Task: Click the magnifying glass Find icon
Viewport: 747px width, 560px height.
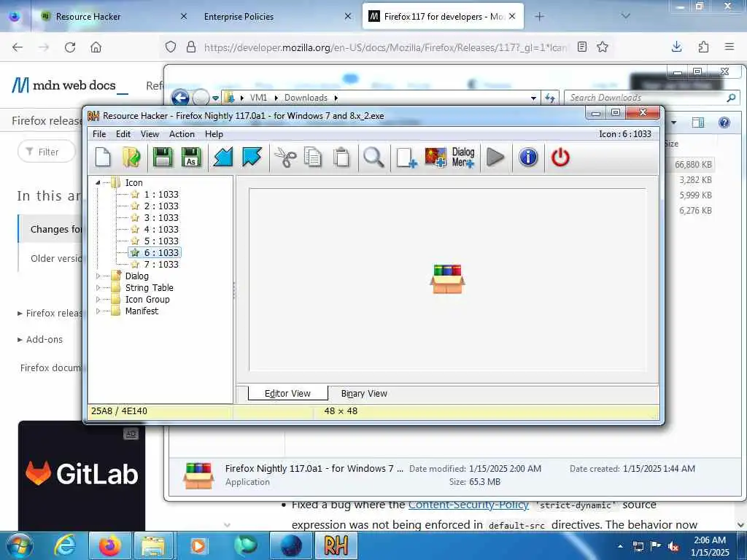Action: coord(373,157)
